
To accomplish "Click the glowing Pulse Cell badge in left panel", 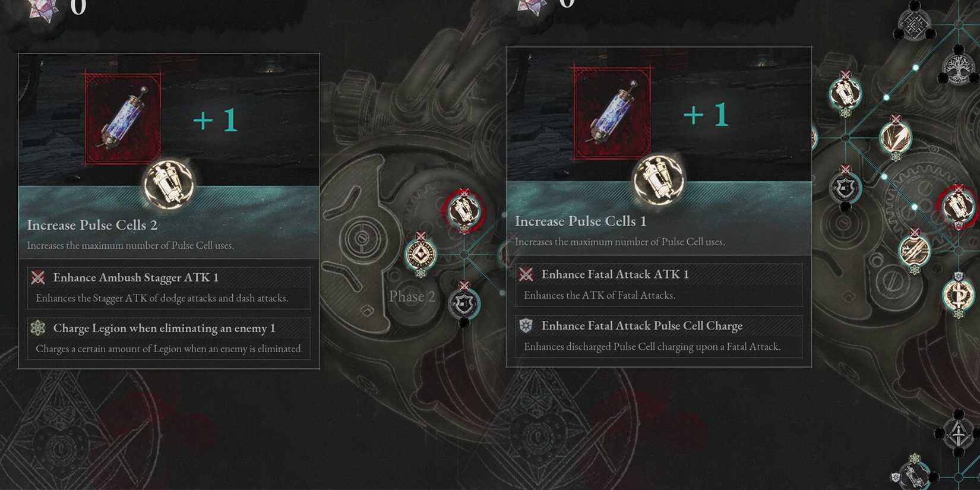I will click(x=169, y=184).
